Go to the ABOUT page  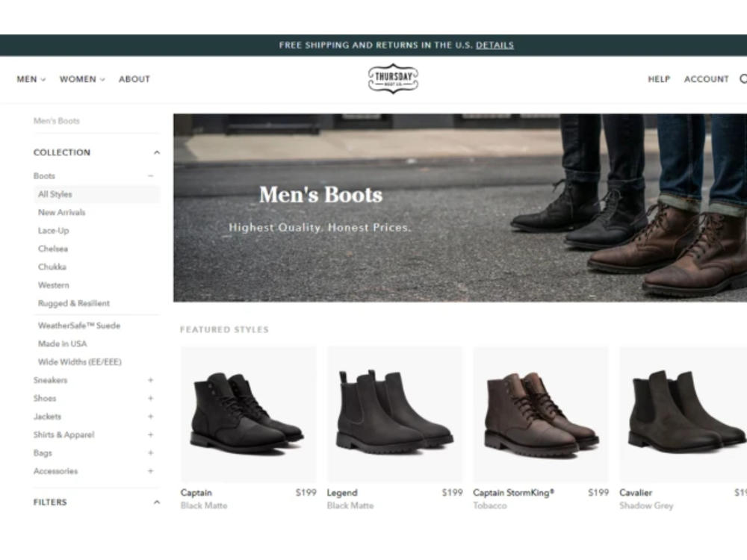134,79
